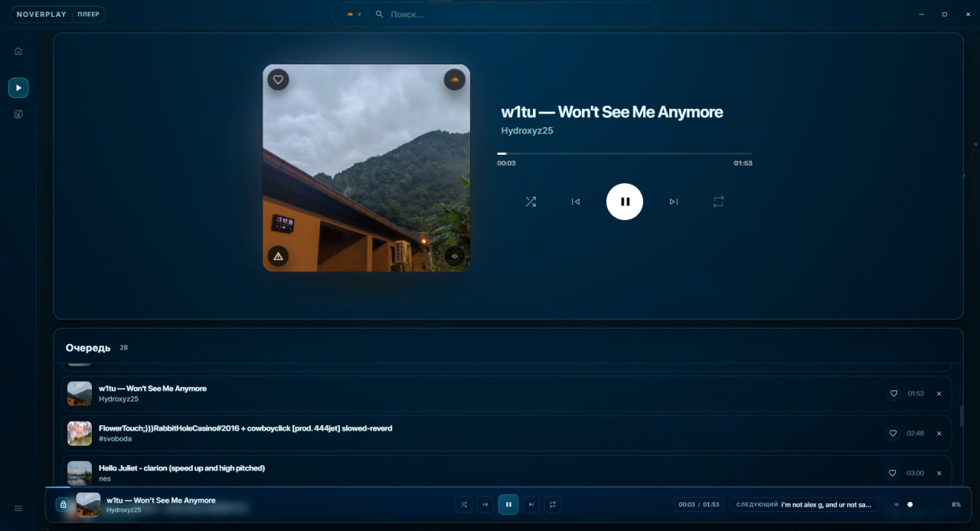Enable shuffle in the main player controls
The height and width of the screenshot is (531, 980).
(531, 202)
